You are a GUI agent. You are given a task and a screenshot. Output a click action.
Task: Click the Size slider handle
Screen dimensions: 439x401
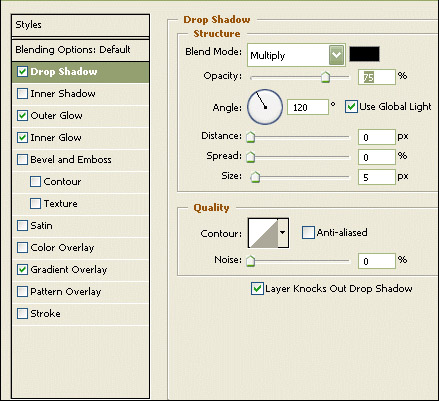coord(255,177)
